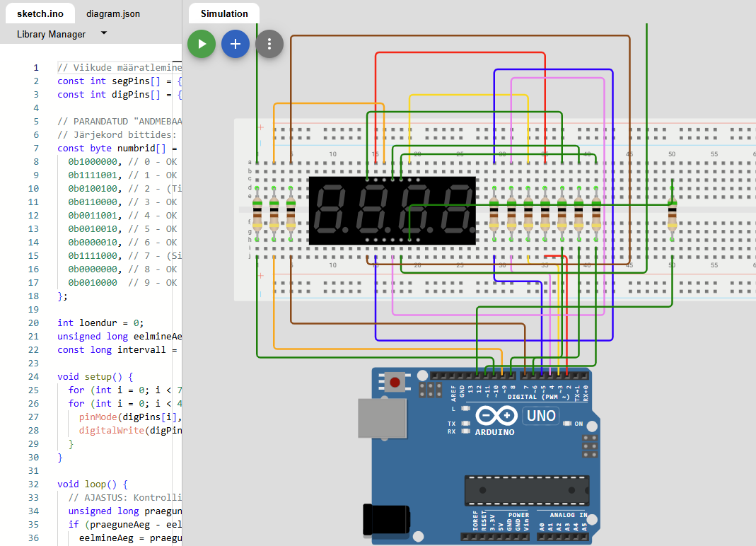Screen dimensions: 756x546
Task: Add a new part with the blue plus button
Action: pos(235,44)
